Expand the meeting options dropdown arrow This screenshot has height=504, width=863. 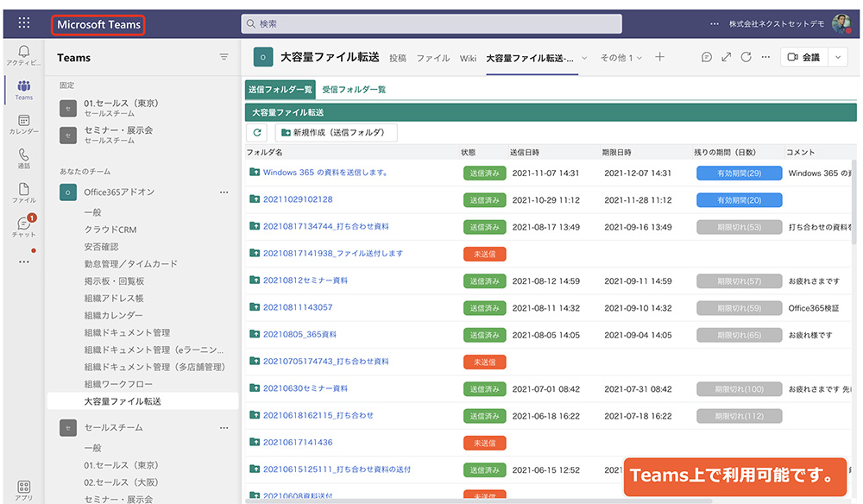click(x=838, y=57)
